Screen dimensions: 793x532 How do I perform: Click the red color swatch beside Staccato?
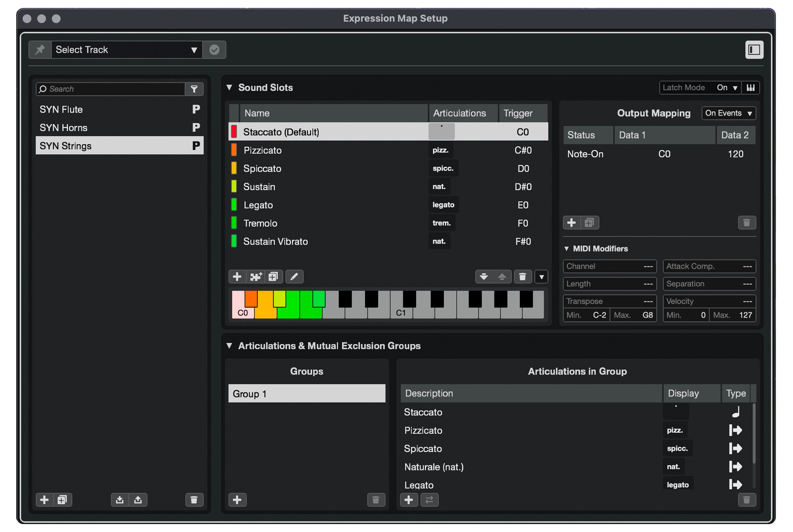pos(234,131)
